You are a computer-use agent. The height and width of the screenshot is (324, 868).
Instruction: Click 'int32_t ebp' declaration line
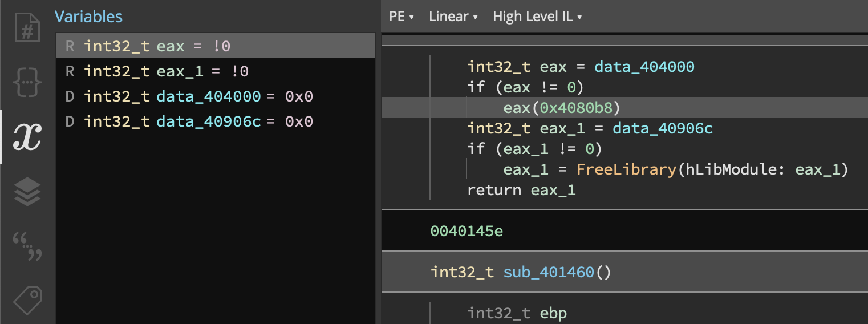[x=517, y=313]
